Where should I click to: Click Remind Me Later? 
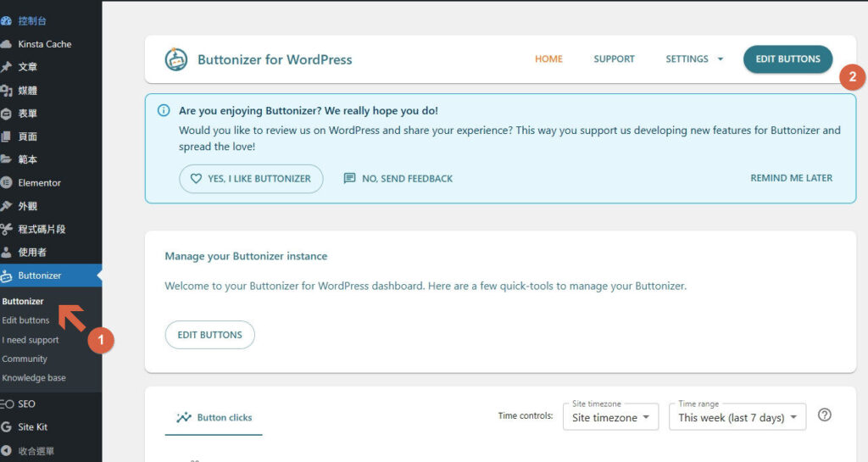pyautogui.click(x=791, y=178)
